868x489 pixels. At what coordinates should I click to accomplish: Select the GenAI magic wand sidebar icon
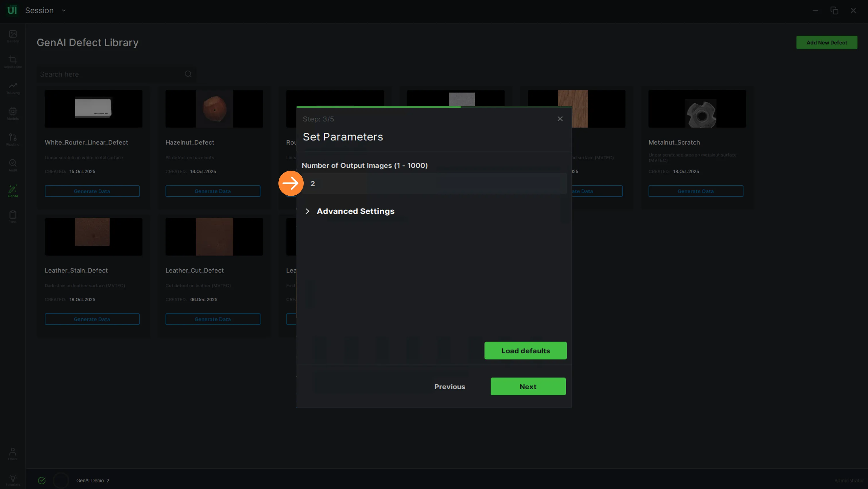click(x=13, y=191)
